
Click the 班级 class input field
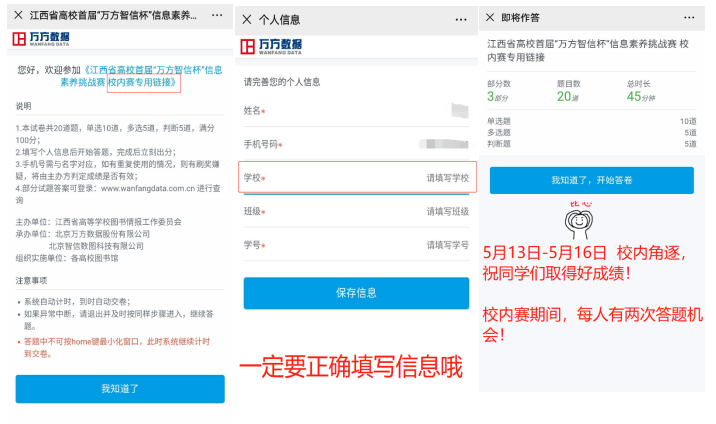356,211
